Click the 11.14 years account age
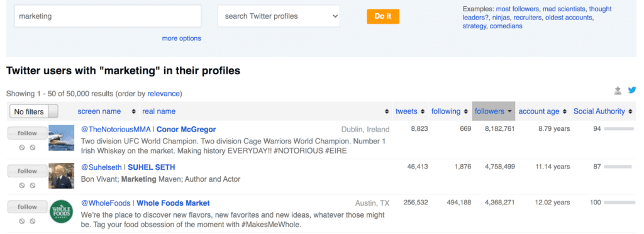This screenshot has width=644, height=234. point(553,167)
